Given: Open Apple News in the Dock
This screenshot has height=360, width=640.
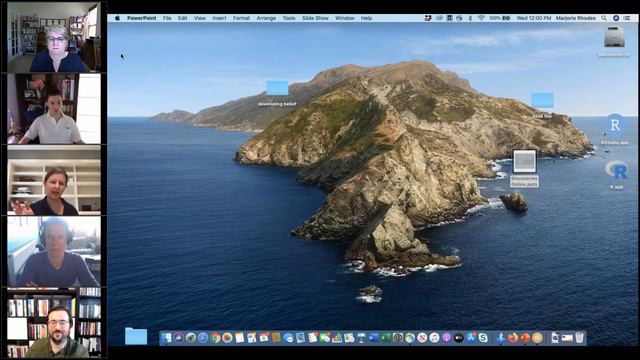Looking at the screenshot, I should pos(422,338).
